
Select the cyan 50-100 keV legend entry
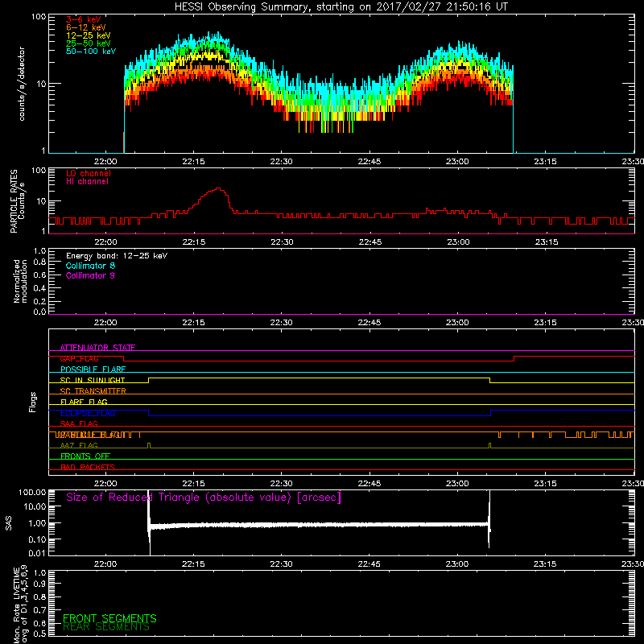coord(91,52)
